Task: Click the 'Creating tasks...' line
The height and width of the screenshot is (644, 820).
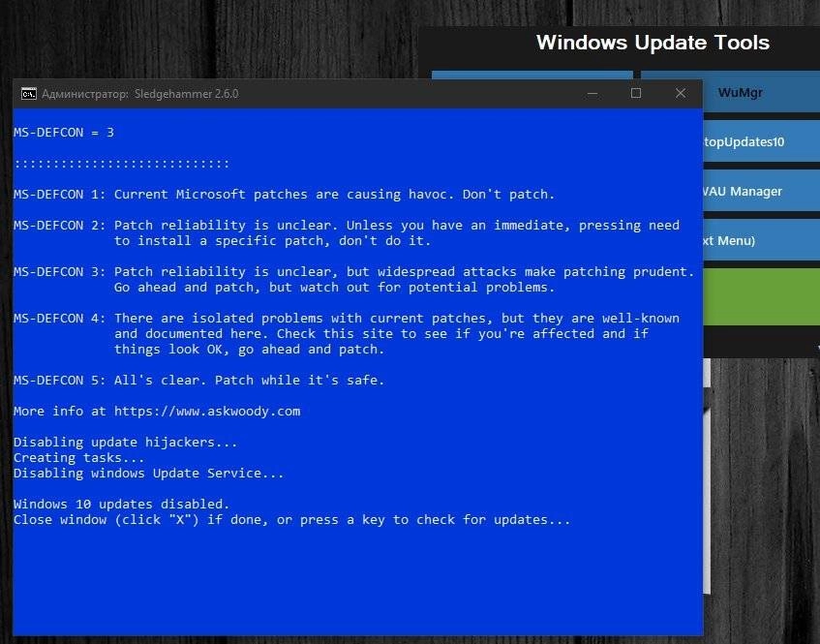Action: (x=79, y=458)
